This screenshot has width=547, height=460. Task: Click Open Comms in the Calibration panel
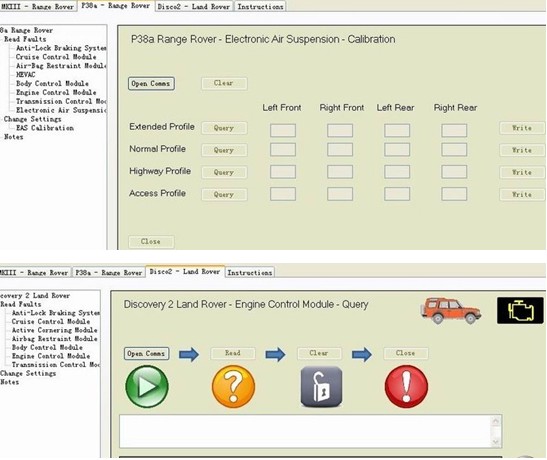click(151, 83)
